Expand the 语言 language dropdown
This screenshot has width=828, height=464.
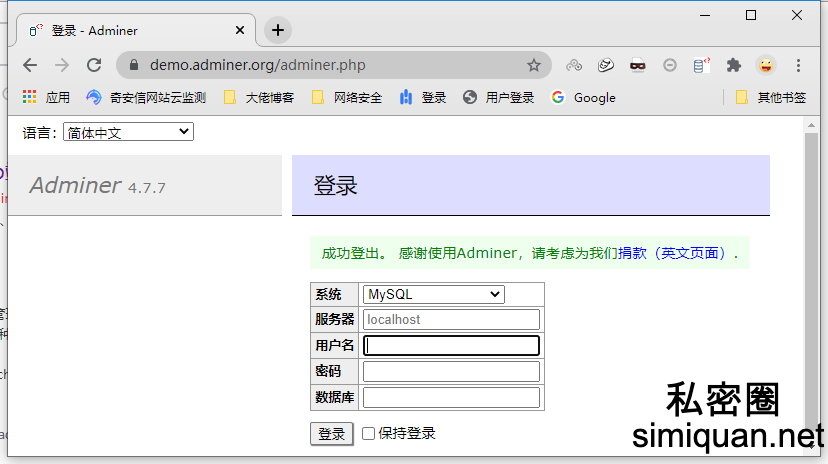[x=128, y=132]
